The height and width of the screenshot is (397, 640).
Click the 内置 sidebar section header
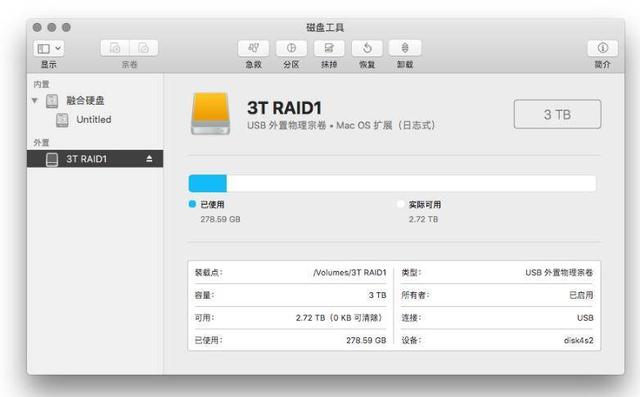pos(41,84)
